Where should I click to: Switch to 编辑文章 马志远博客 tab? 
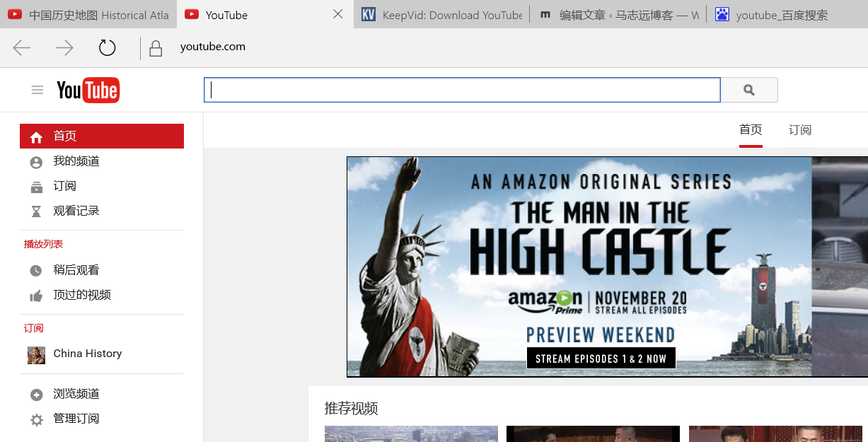[x=618, y=14]
